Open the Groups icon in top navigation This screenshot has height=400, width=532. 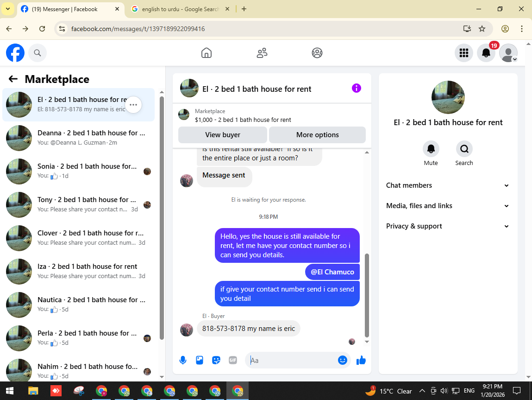pos(317,53)
